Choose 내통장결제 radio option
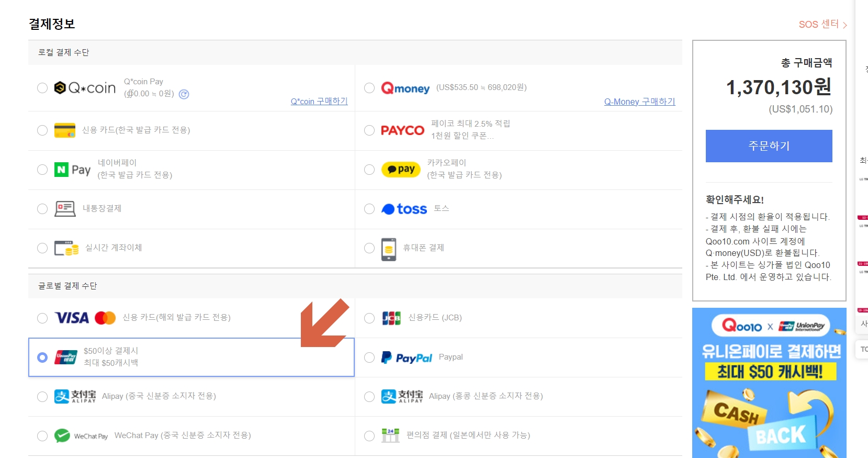 pyautogui.click(x=42, y=209)
